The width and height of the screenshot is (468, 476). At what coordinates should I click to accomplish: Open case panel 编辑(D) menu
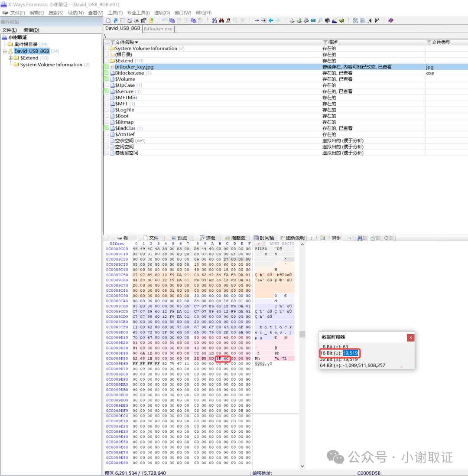31,30
